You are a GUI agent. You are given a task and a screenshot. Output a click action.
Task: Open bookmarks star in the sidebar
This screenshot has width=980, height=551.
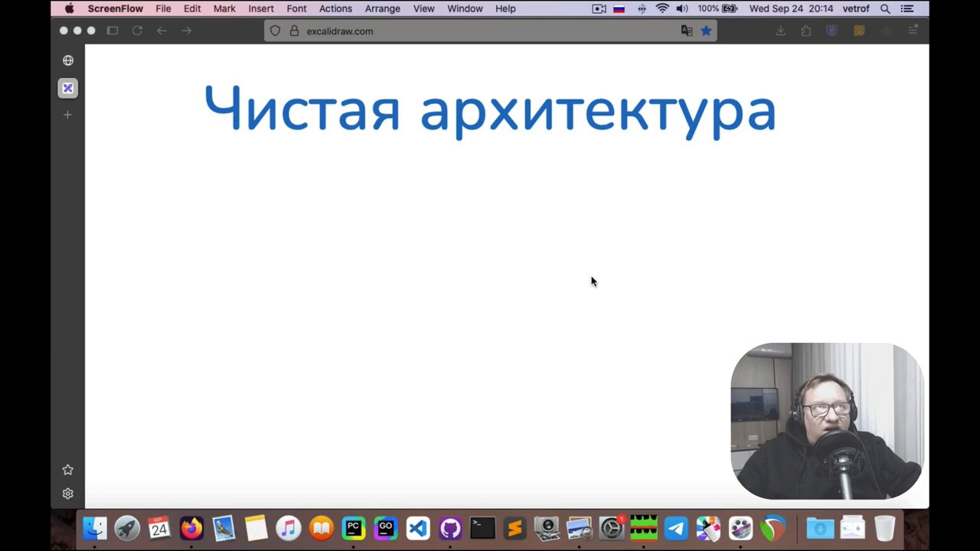click(x=68, y=470)
